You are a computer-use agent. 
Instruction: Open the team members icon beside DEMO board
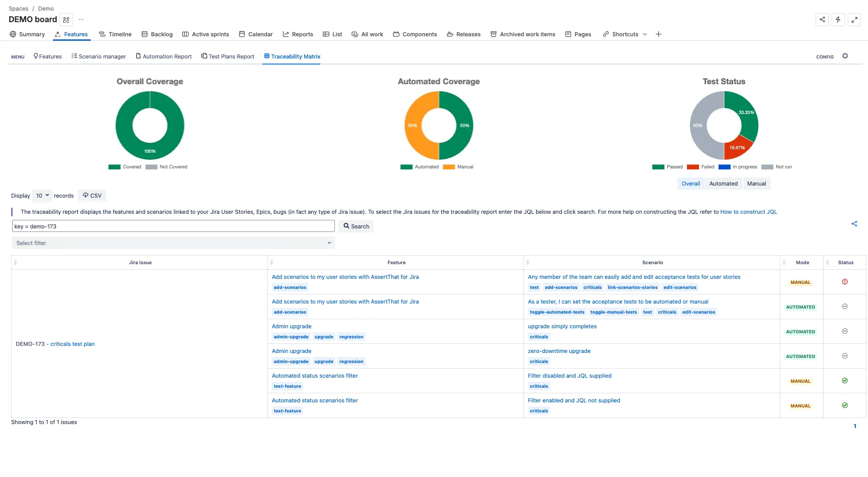click(x=66, y=20)
